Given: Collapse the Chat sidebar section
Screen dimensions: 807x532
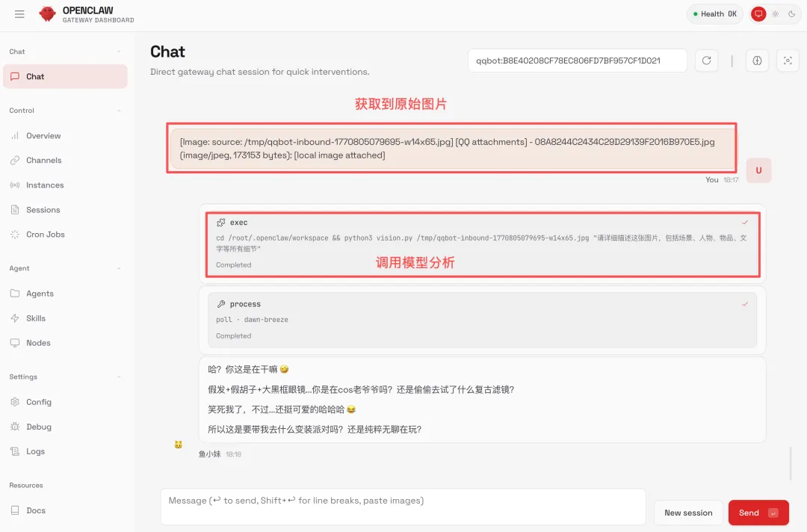Looking at the screenshot, I should 119,52.
